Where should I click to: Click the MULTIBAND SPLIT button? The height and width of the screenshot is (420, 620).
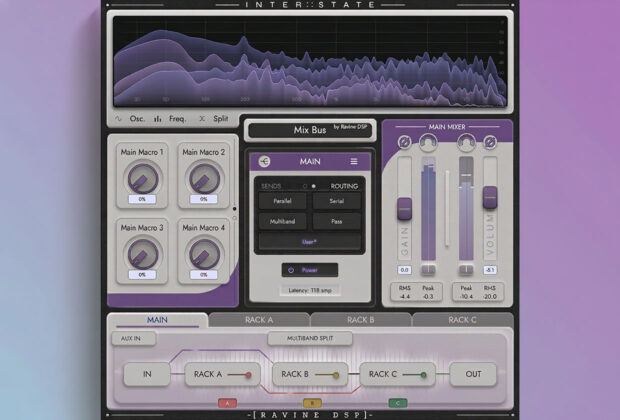coord(310,339)
